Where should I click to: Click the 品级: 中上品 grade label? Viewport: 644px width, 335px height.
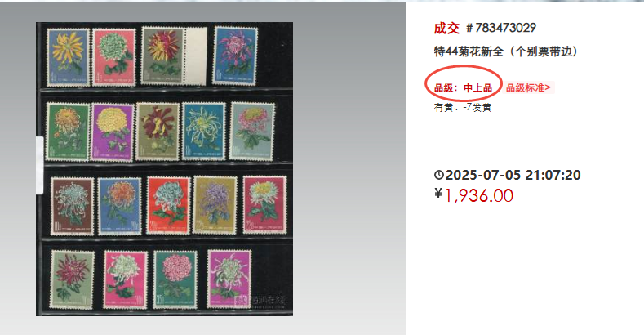point(463,87)
